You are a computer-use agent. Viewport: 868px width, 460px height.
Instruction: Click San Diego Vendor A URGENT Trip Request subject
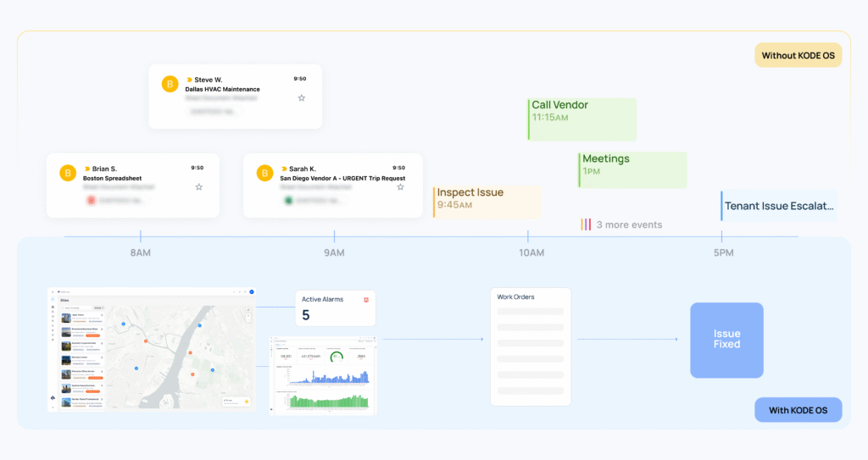[x=342, y=178]
